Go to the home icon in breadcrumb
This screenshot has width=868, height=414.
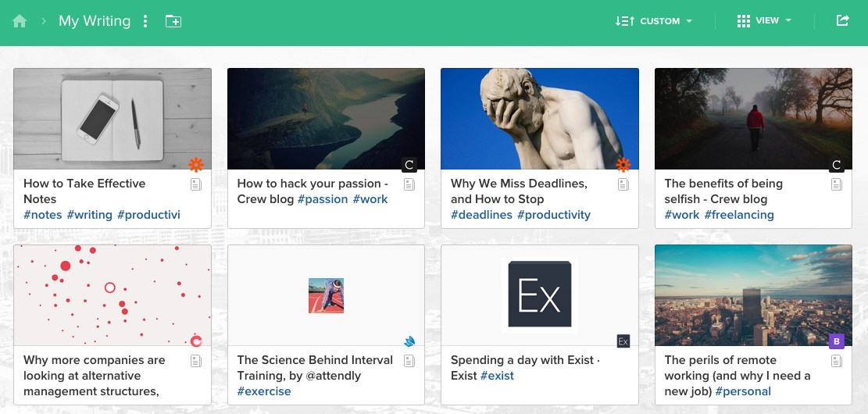coord(20,21)
